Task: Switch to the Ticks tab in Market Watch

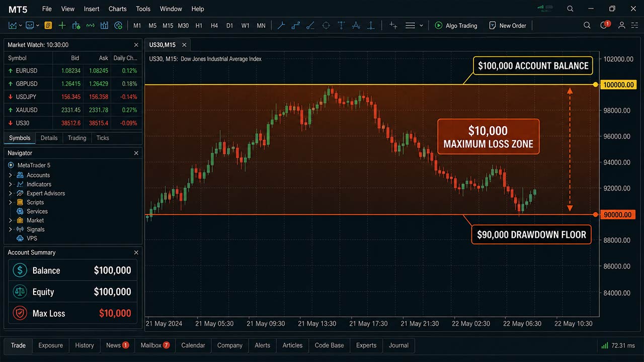Action: pyautogui.click(x=103, y=138)
